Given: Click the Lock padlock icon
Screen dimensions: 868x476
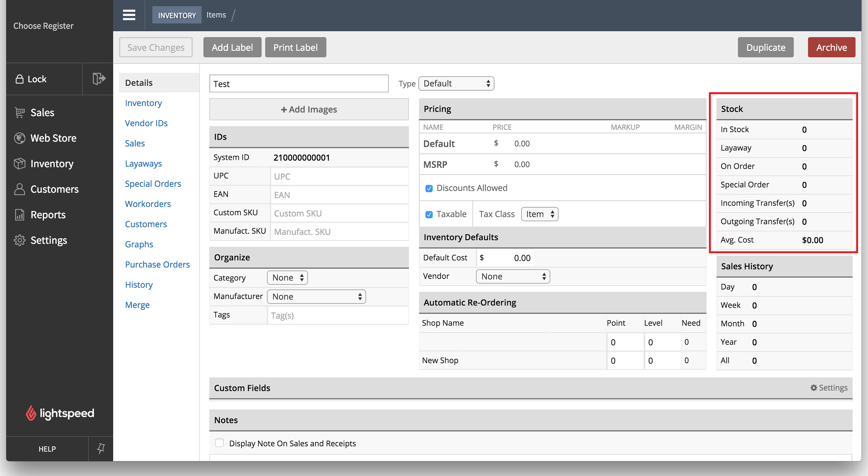Looking at the screenshot, I should pyautogui.click(x=19, y=79).
